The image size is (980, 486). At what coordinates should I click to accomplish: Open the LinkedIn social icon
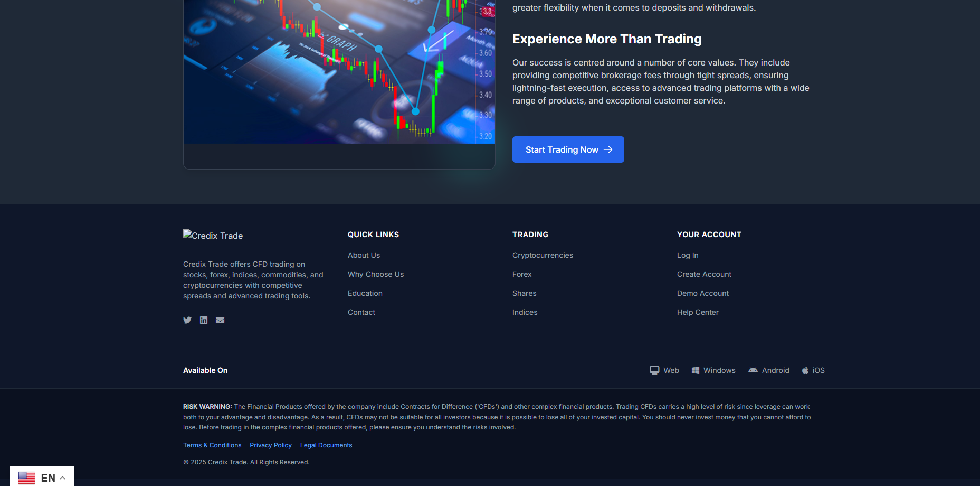pyautogui.click(x=204, y=320)
